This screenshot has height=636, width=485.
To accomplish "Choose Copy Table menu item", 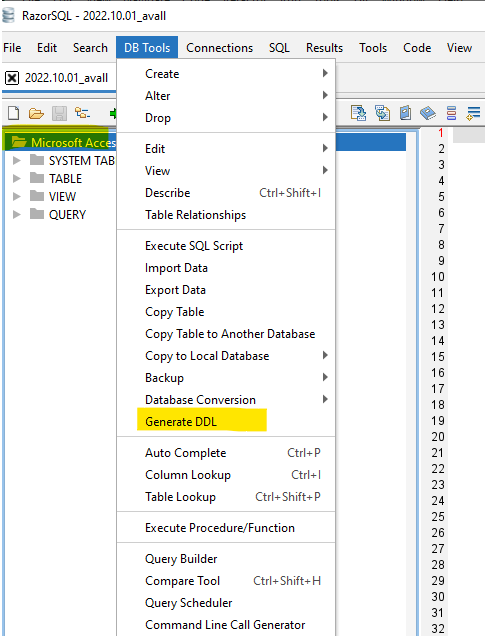I will (226, 312).
